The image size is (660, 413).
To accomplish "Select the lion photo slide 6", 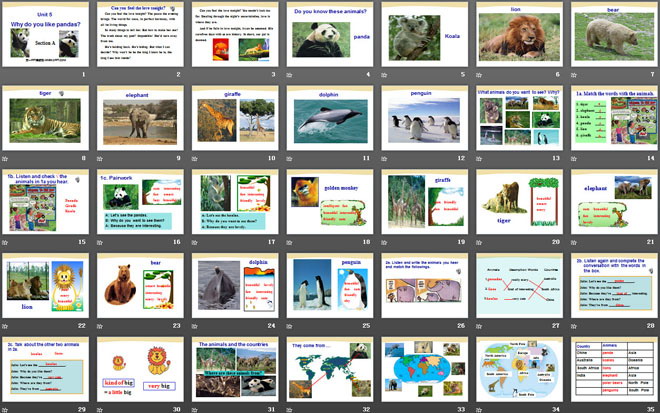I will [x=518, y=35].
